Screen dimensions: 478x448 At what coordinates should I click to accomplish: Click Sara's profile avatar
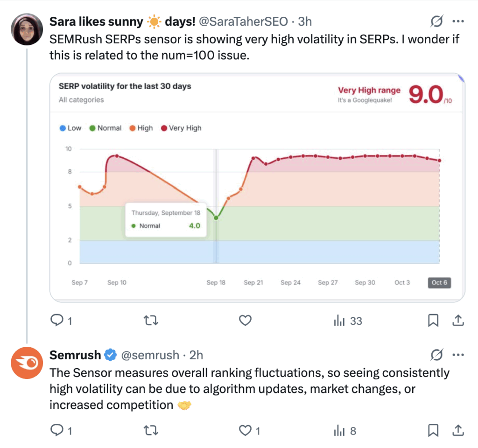(27, 29)
